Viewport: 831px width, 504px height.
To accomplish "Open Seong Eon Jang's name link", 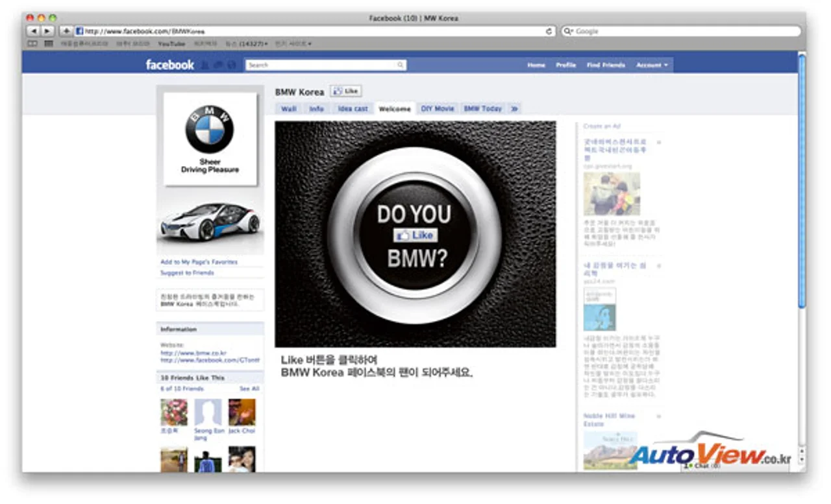I will [209, 434].
